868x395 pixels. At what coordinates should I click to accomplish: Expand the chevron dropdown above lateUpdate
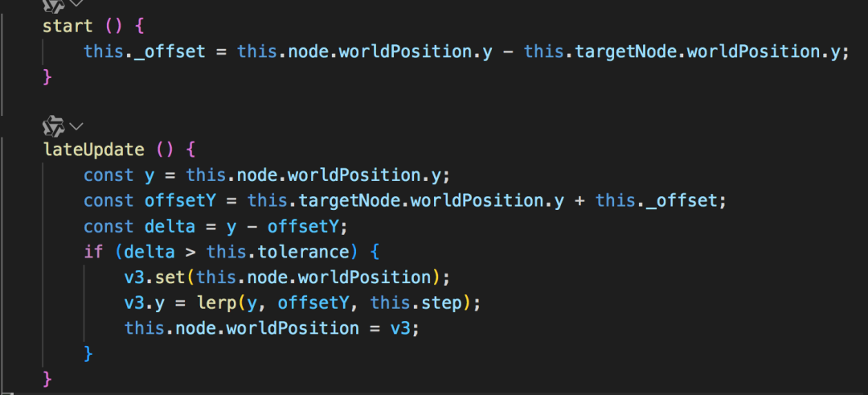pos(76,127)
